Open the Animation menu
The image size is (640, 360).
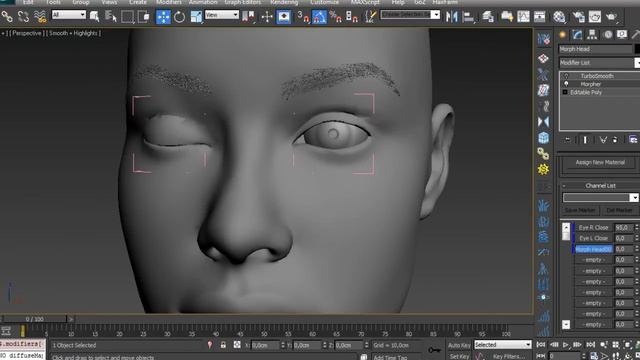(203, 2)
